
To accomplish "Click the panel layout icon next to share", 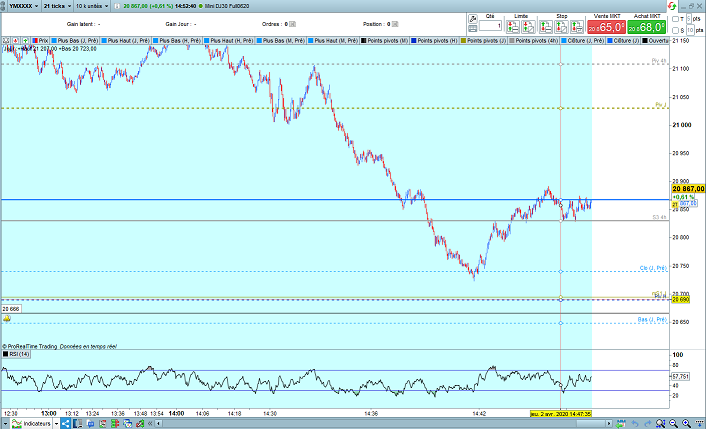I will point(78,424).
